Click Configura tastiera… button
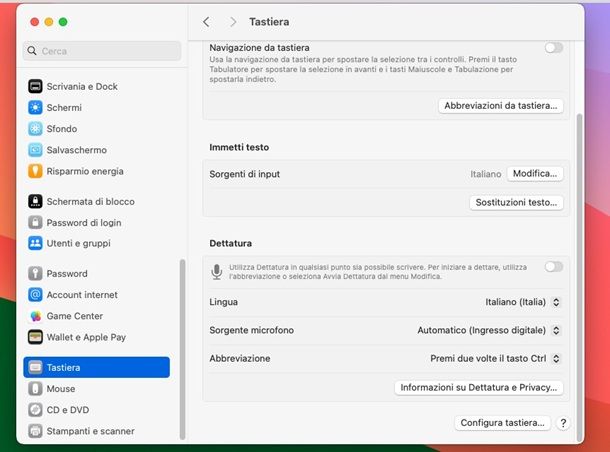This screenshot has height=452, width=610. pos(502,423)
